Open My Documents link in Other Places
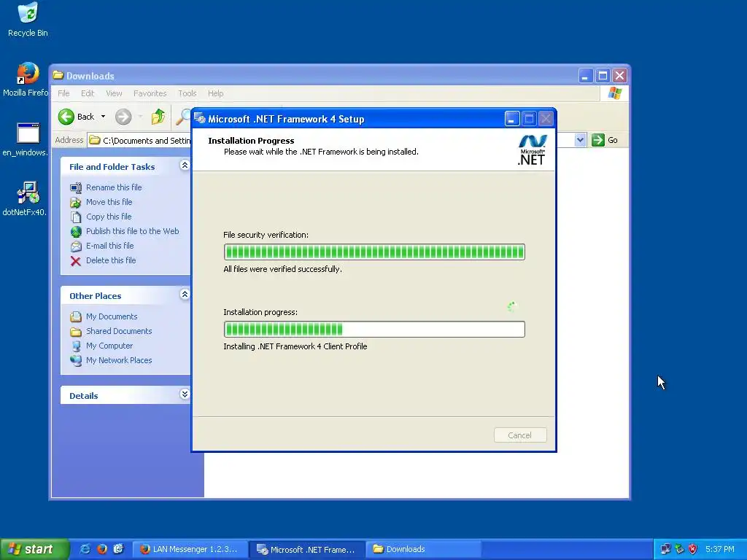 (112, 316)
